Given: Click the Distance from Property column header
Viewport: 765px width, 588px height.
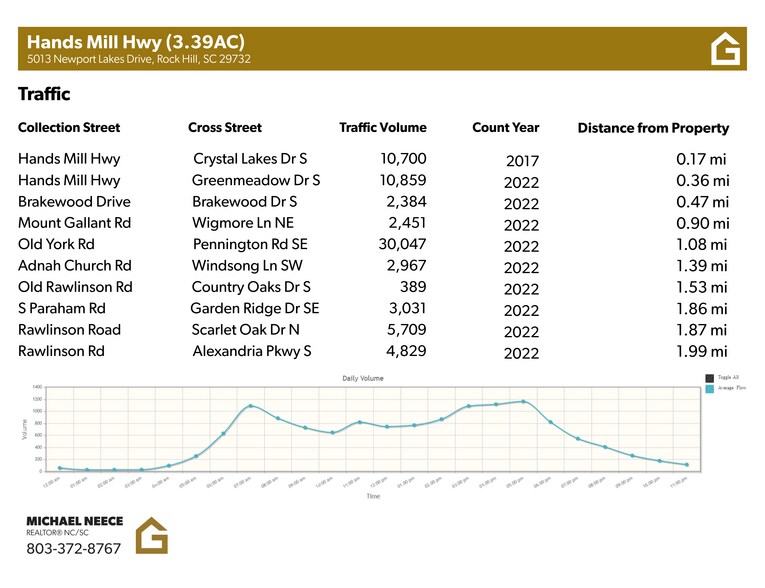Looking at the screenshot, I should click(653, 128).
